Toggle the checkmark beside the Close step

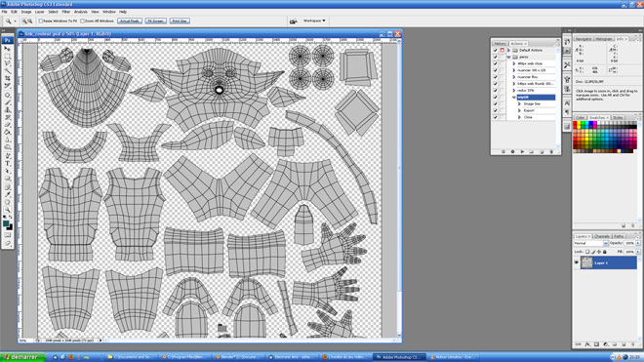pos(496,117)
